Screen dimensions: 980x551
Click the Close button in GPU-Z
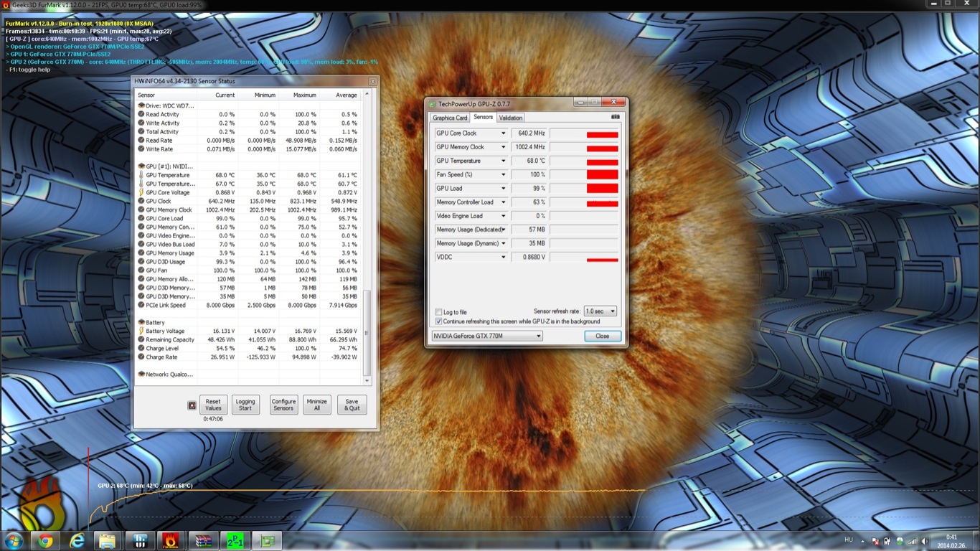click(603, 336)
